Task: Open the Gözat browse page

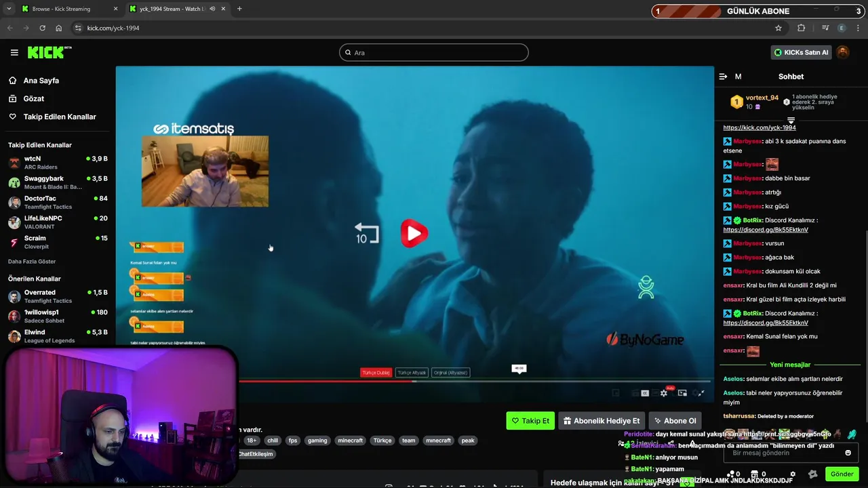Action: pyautogui.click(x=33, y=99)
